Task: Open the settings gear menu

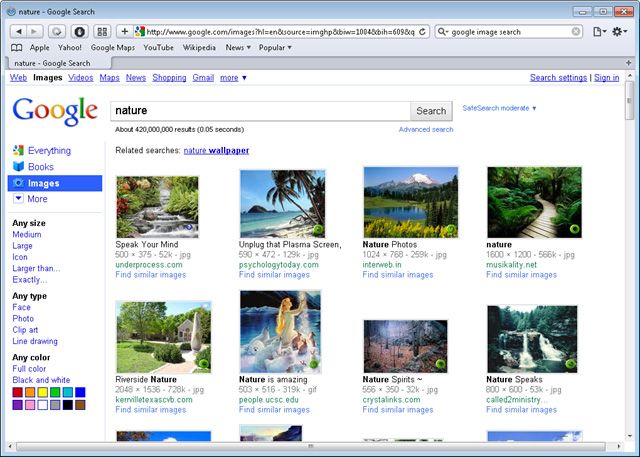Action: (619, 31)
